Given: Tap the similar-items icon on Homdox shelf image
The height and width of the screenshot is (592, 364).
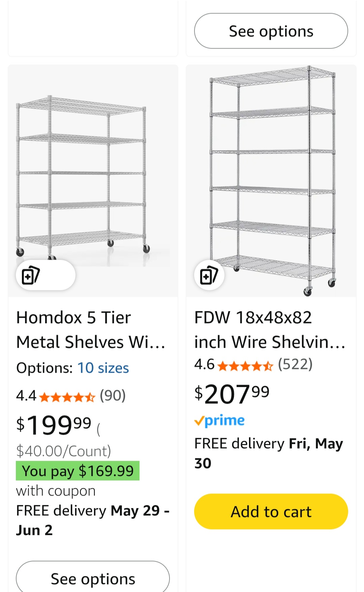Looking at the screenshot, I should pyautogui.click(x=31, y=275).
